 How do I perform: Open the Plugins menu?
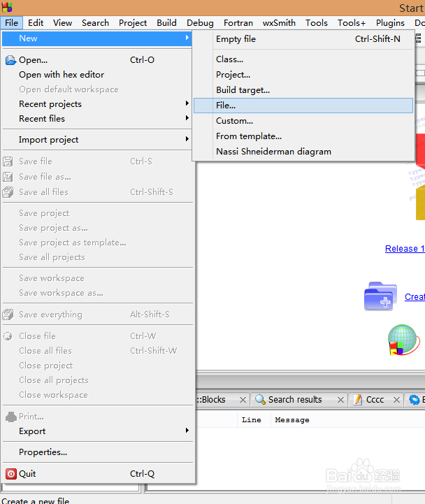(x=390, y=23)
